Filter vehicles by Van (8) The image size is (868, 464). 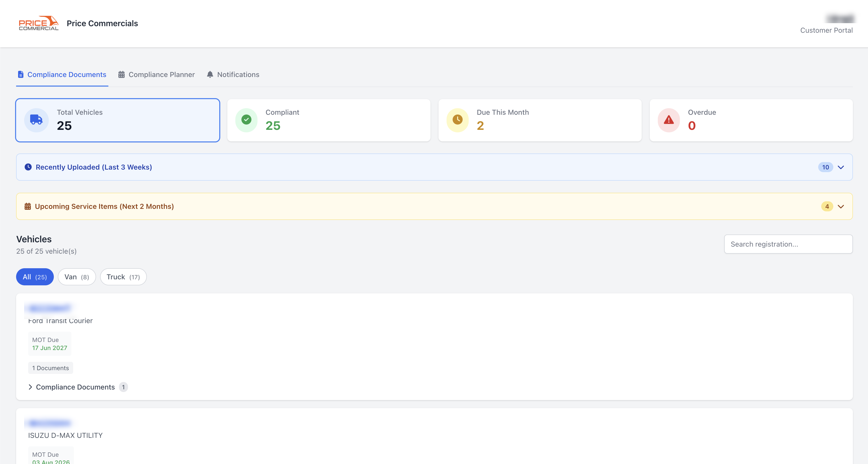[x=77, y=277]
